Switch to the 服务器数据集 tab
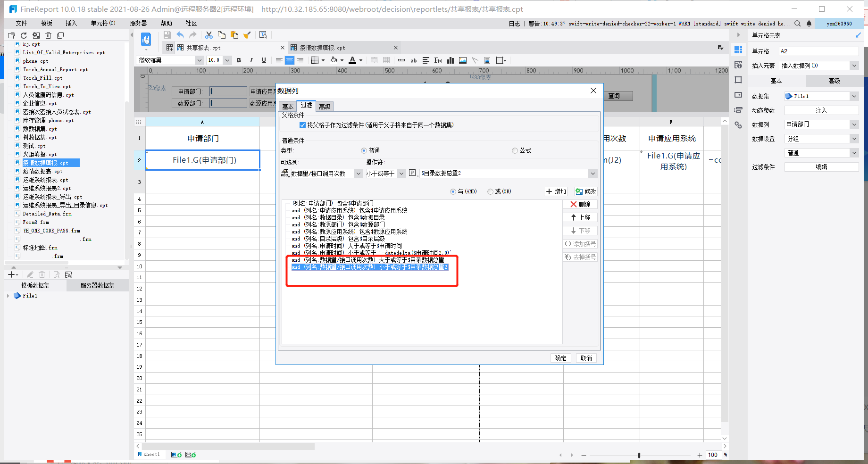 click(x=98, y=285)
